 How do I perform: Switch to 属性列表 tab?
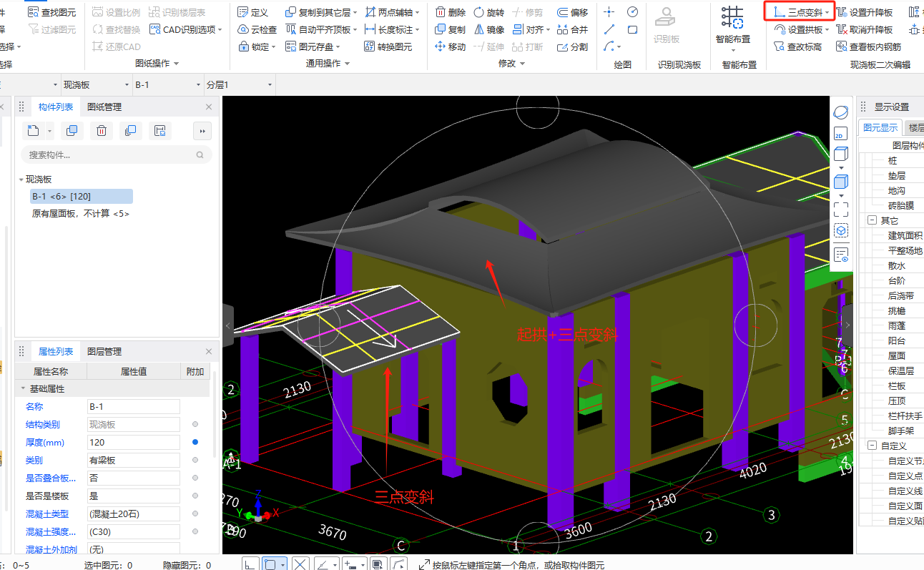(56, 352)
